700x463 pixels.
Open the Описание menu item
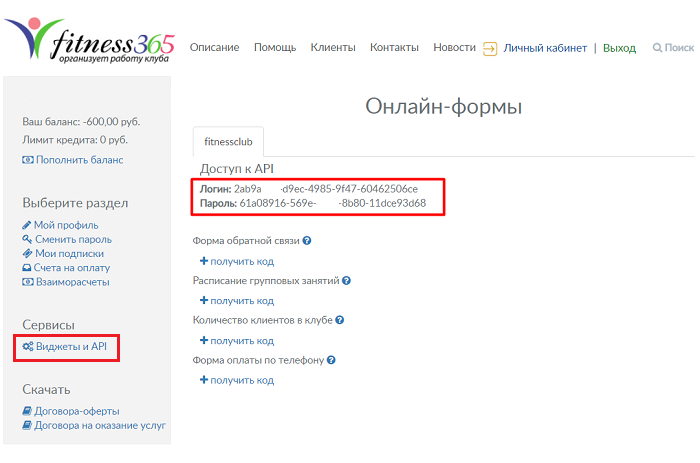(x=214, y=47)
